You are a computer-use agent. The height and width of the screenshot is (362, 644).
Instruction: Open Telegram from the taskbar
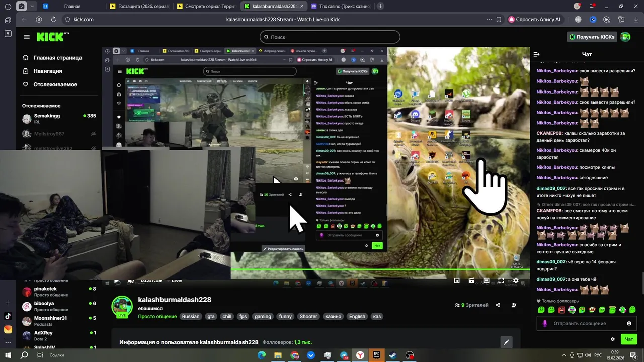[344, 355]
